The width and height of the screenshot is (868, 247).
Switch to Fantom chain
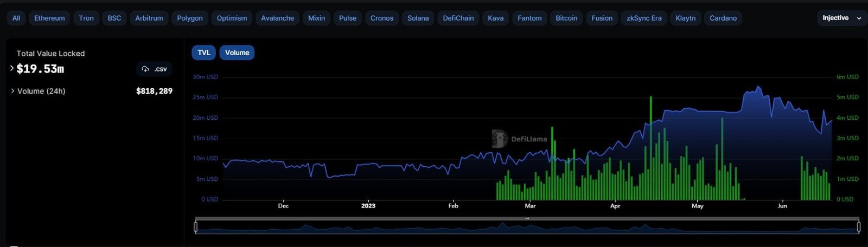tap(529, 18)
